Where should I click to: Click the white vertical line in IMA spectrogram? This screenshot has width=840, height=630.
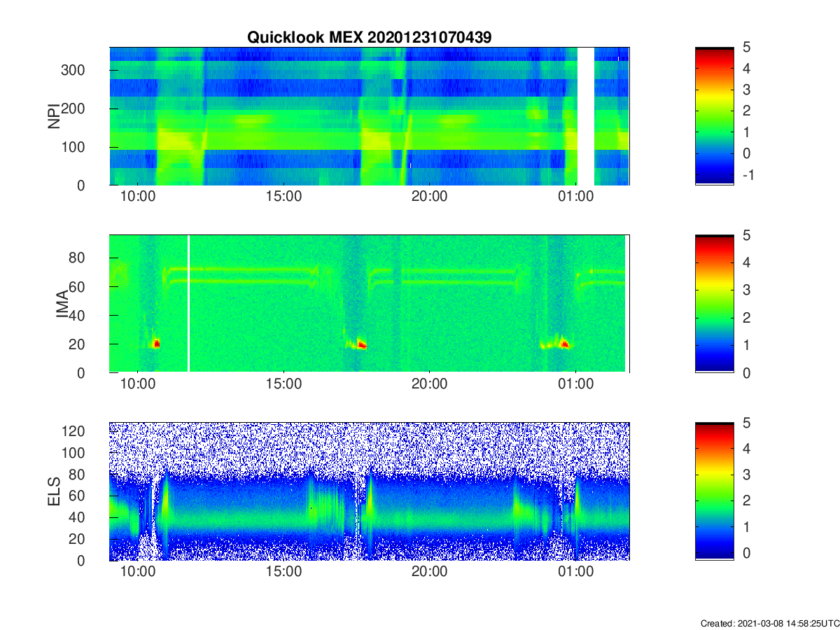(188, 304)
